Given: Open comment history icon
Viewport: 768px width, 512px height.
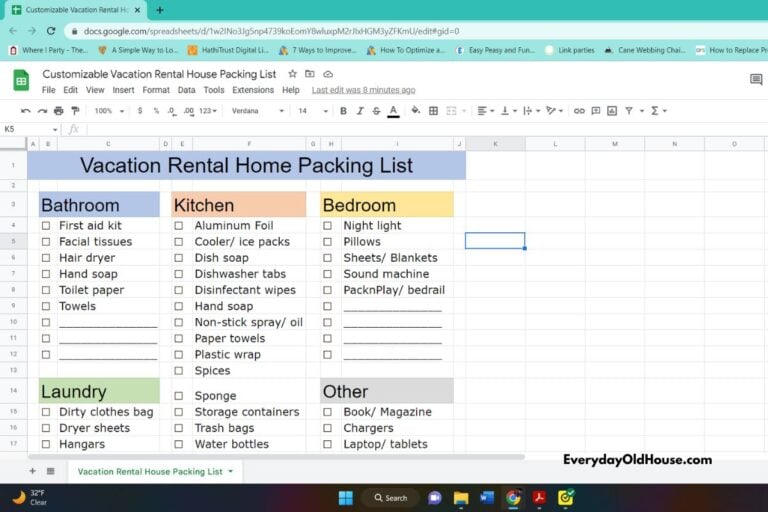Looking at the screenshot, I should [x=756, y=79].
